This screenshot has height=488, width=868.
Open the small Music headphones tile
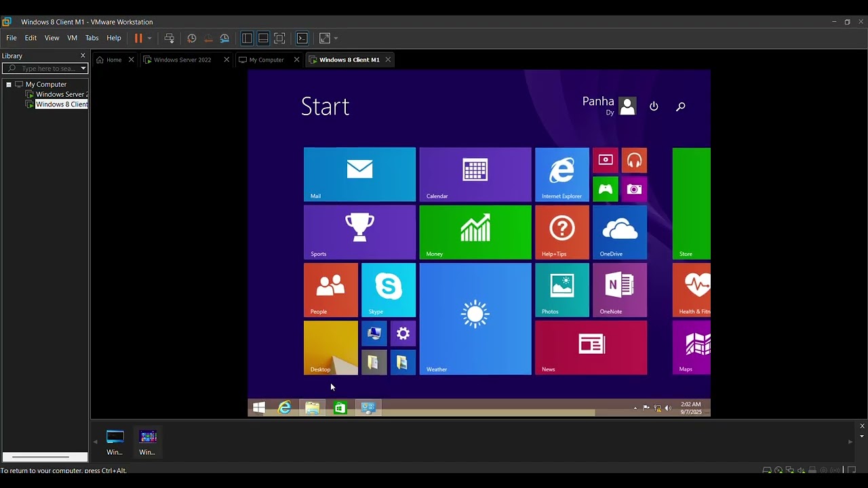click(634, 160)
